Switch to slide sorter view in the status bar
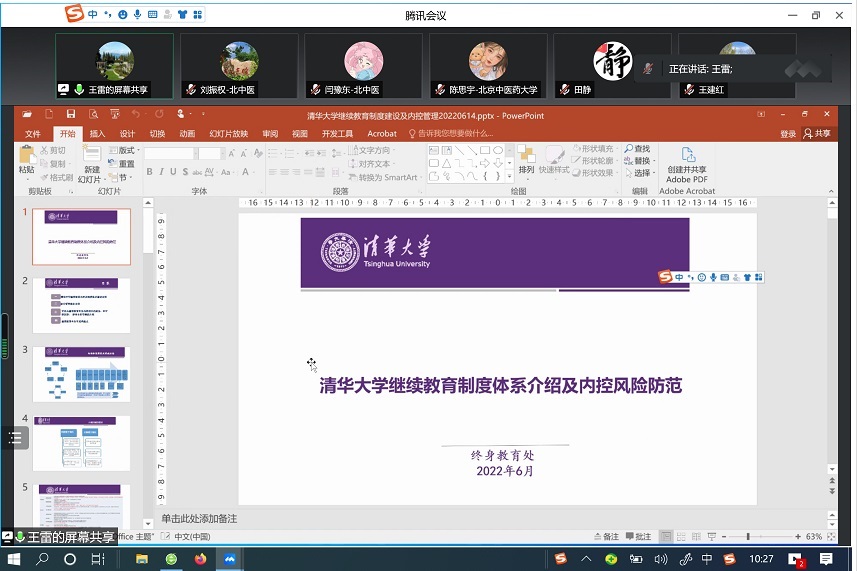 682,537
